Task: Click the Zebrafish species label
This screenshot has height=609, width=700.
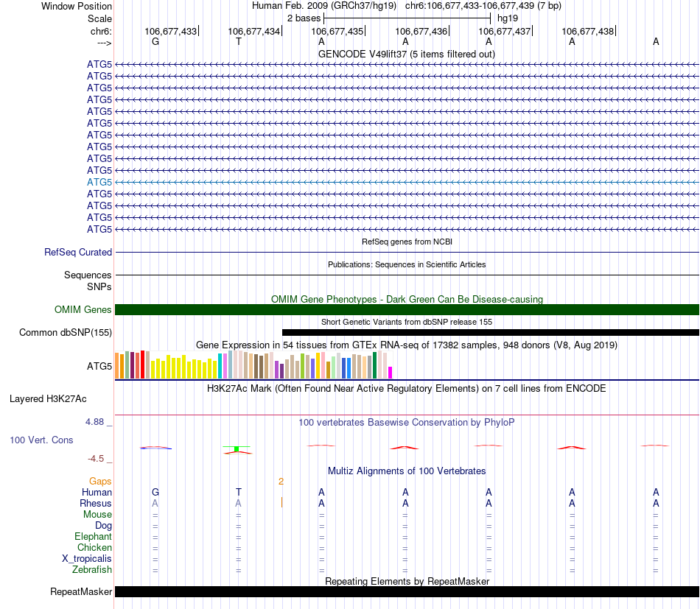Action: 92,570
